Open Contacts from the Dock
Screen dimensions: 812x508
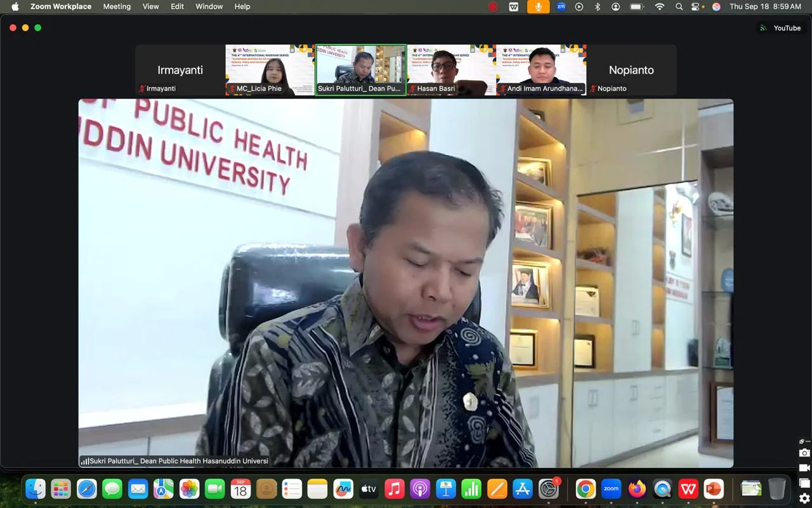[x=266, y=489]
